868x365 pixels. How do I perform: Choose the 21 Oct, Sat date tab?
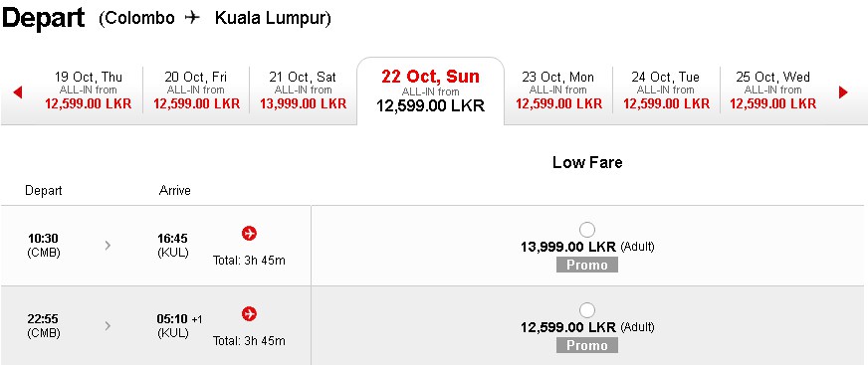[303, 91]
